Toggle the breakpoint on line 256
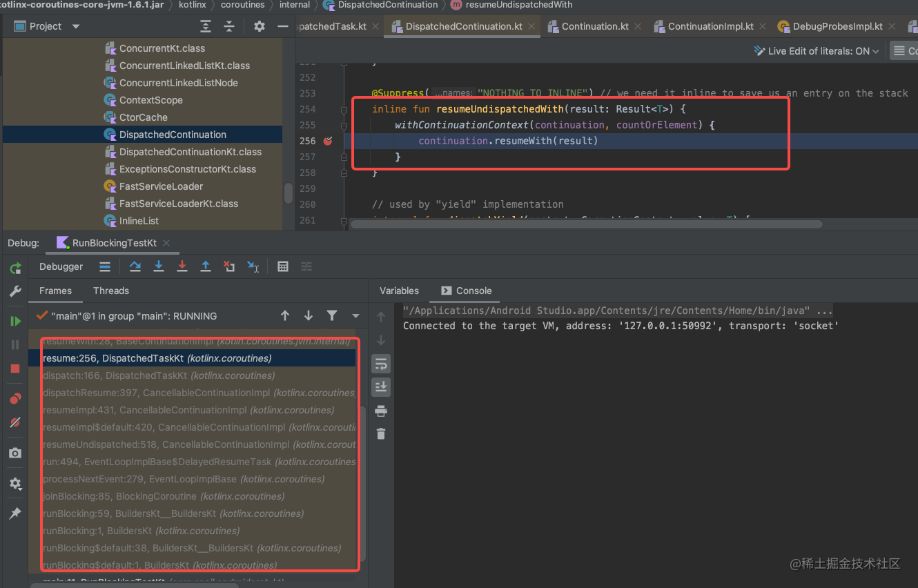 coord(328,141)
